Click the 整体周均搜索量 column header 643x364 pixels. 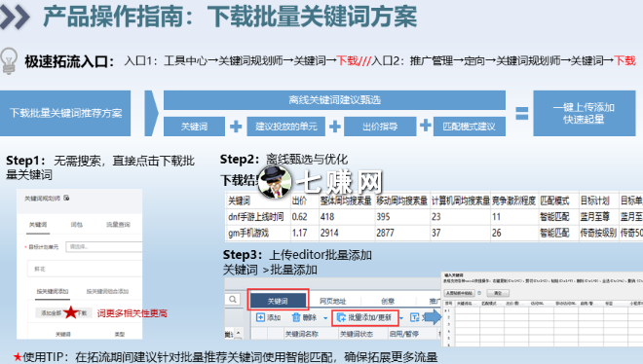pos(346,200)
